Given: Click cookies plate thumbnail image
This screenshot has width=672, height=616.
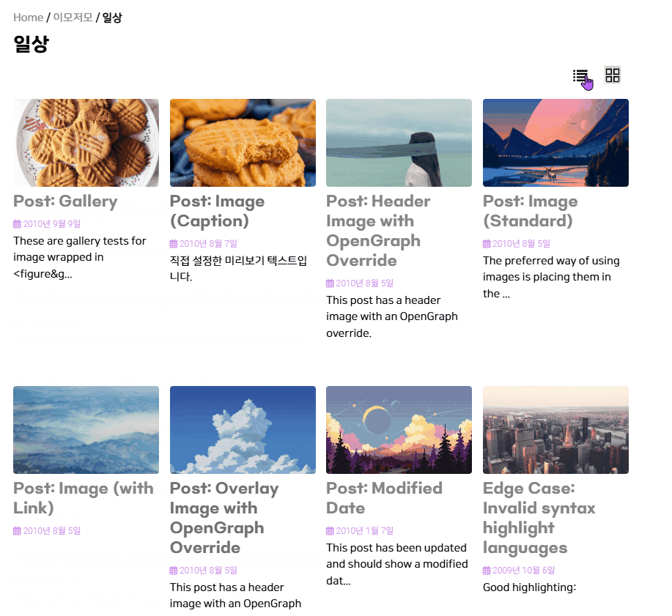Looking at the screenshot, I should 86,143.
